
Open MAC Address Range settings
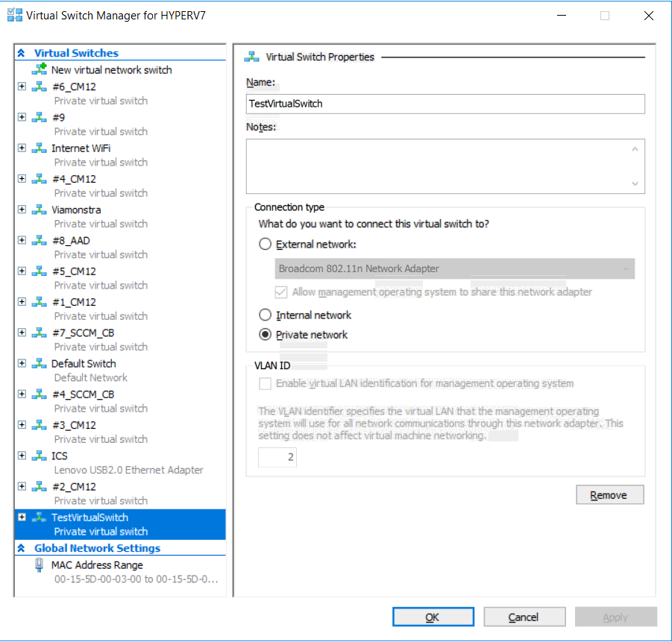coord(120,572)
